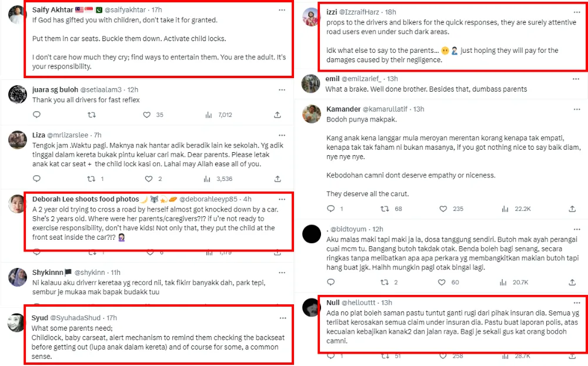Open more options on Saify Akhtar's tweet

click(283, 9)
